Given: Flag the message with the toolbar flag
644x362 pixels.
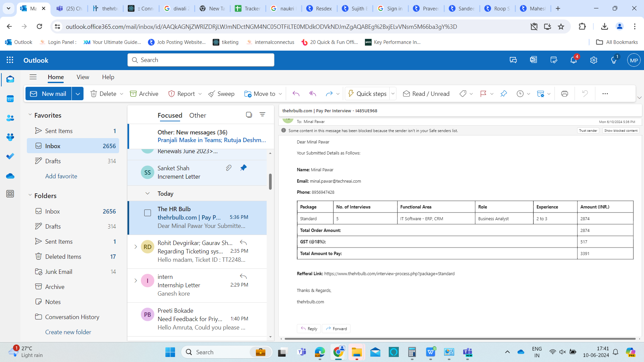Looking at the screenshot, I should pos(483,94).
